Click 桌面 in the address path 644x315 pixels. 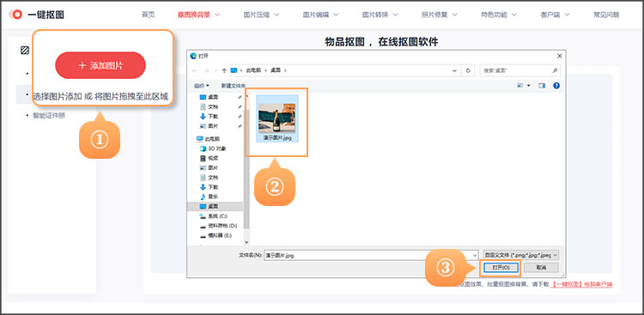click(x=275, y=70)
